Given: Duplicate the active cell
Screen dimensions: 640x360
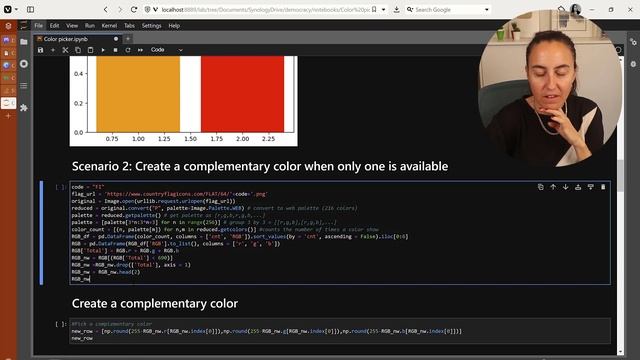Looking at the screenshot, I should [x=540, y=187].
